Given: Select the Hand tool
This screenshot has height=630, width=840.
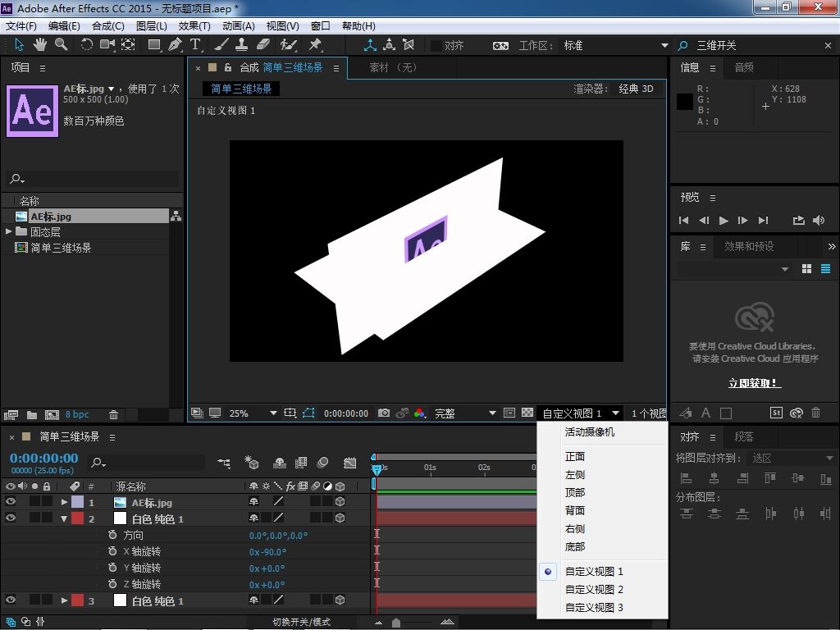Looking at the screenshot, I should click(x=39, y=45).
